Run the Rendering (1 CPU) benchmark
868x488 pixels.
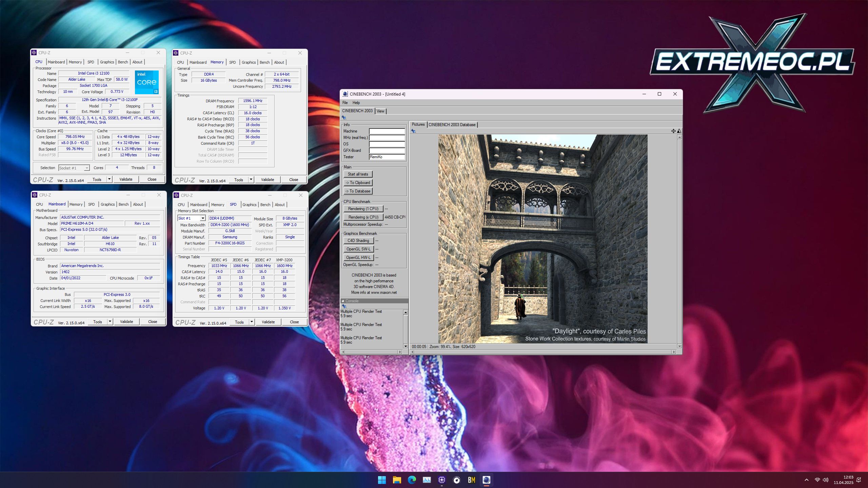pos(363,209)
